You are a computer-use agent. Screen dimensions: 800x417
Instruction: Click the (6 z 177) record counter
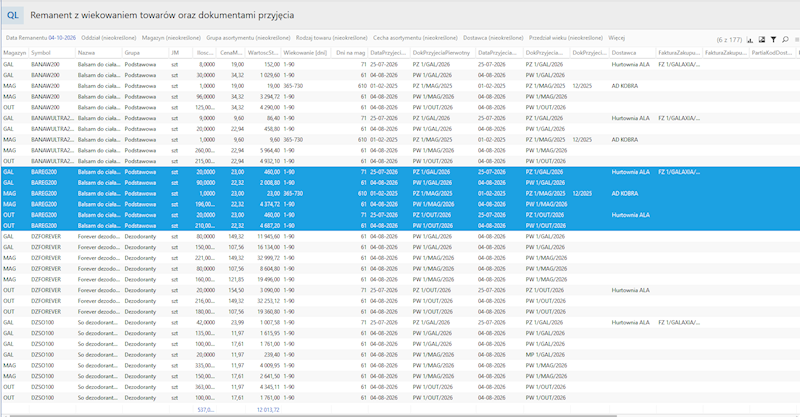729,39
